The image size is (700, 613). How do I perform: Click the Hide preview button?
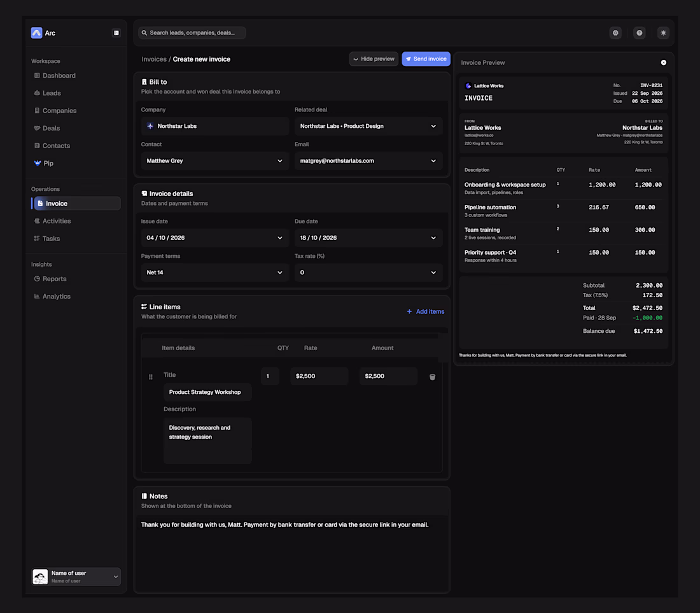pyautogui.click(x=374, y=59)
